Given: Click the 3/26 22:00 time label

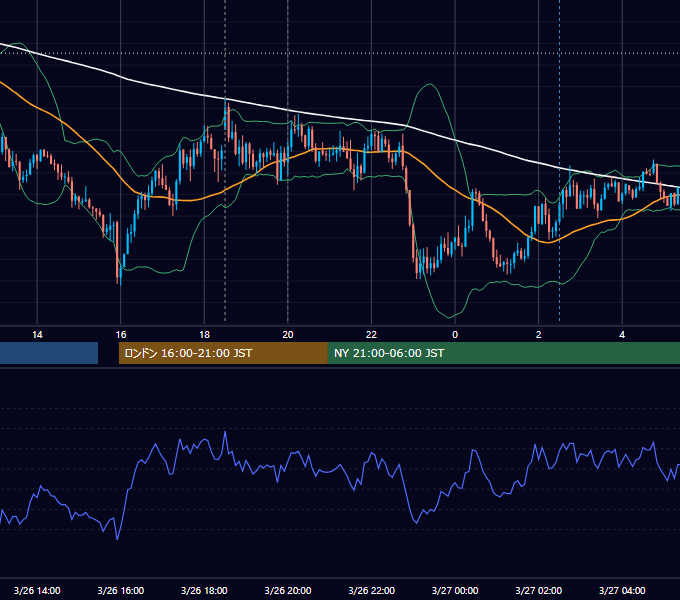Looking at the screenshot, I should (x=371, y=590).
